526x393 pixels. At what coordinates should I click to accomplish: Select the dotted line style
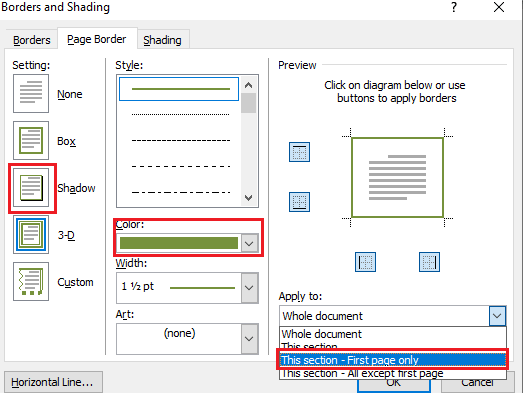(180, 114)
